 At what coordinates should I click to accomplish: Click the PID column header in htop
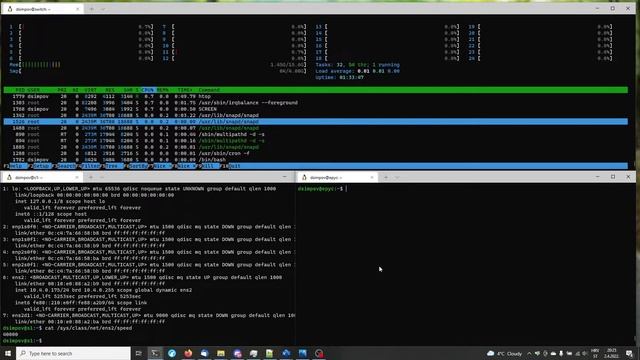pos(20,90)
